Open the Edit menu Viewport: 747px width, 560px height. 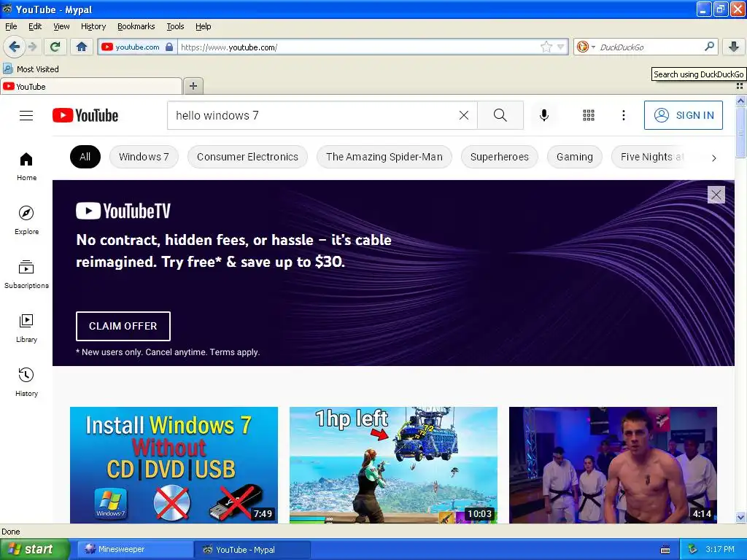(35, 26)
